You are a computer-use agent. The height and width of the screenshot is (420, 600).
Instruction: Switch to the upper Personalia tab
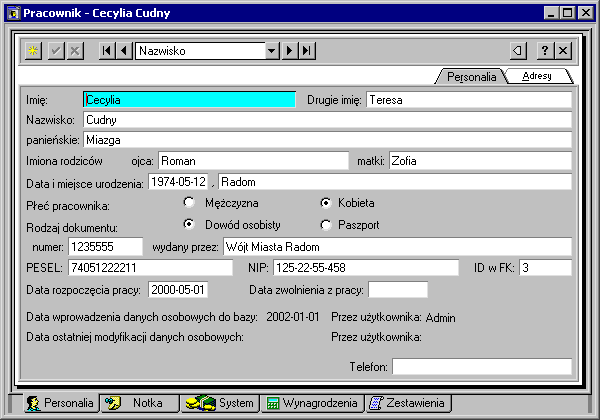tap(471, 77)
